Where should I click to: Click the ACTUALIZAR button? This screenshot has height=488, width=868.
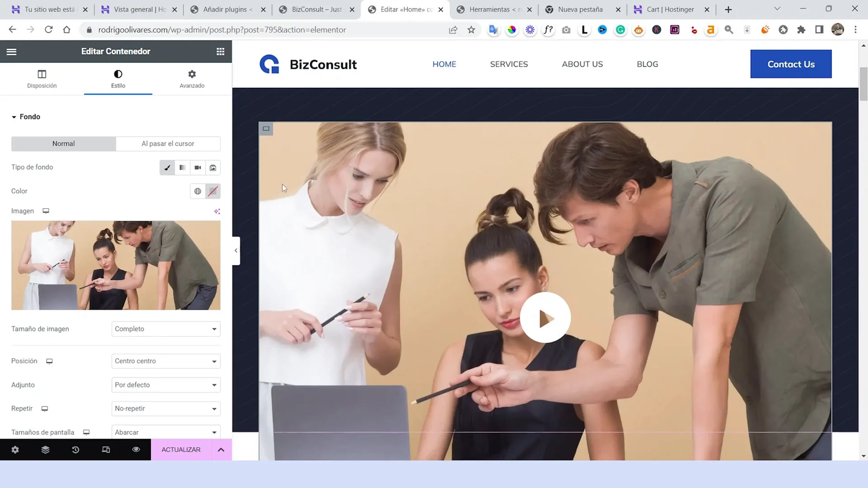tap(181, 450)
